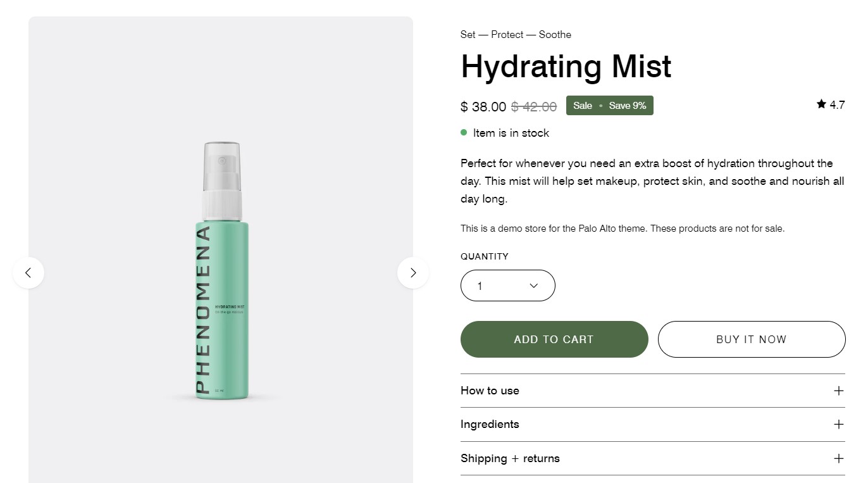The image size is (868, 483).
Task: Expand the How to use section
Action: tap(490, 391)
